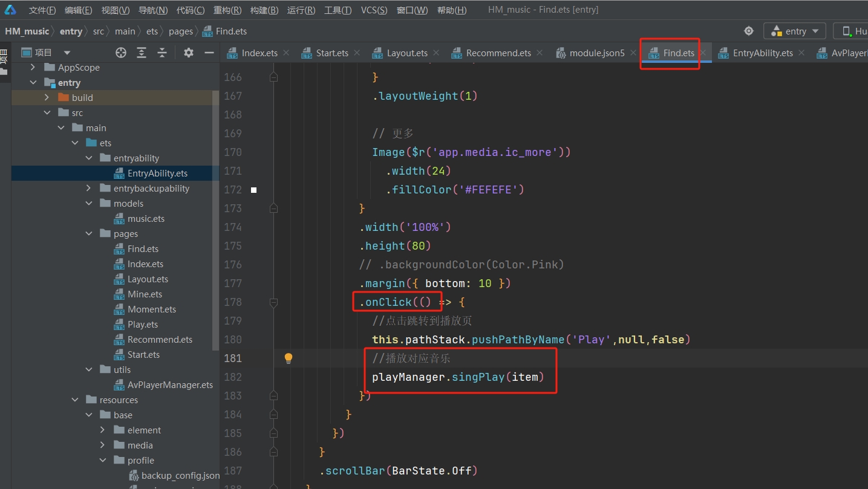Click the white color swatch on line 172
Screen dimensions: 868x489
tap(254, 190)
